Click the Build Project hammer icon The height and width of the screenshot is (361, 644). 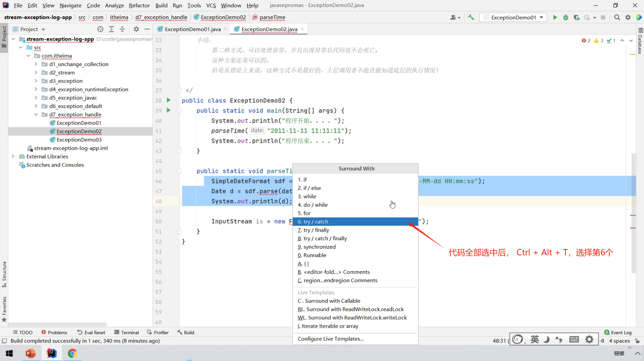pyautogui.click(x=471, y=17)
